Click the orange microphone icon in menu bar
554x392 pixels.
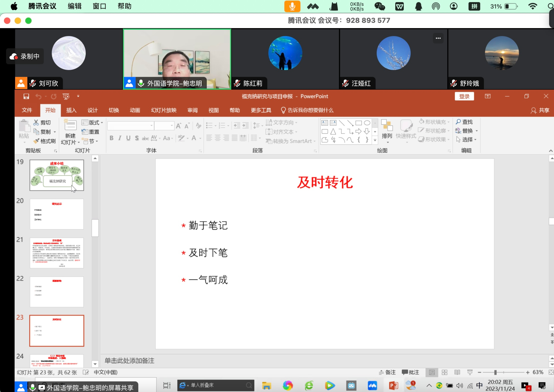coord(292,6)
